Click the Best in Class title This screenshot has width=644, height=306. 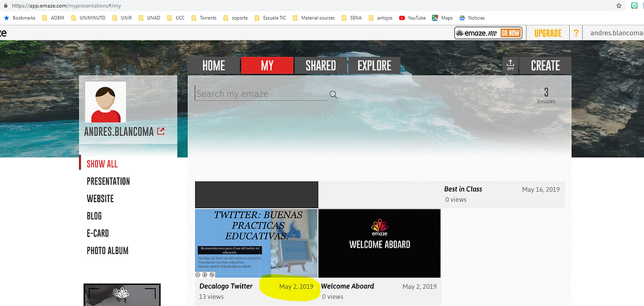tap(463, 189)
